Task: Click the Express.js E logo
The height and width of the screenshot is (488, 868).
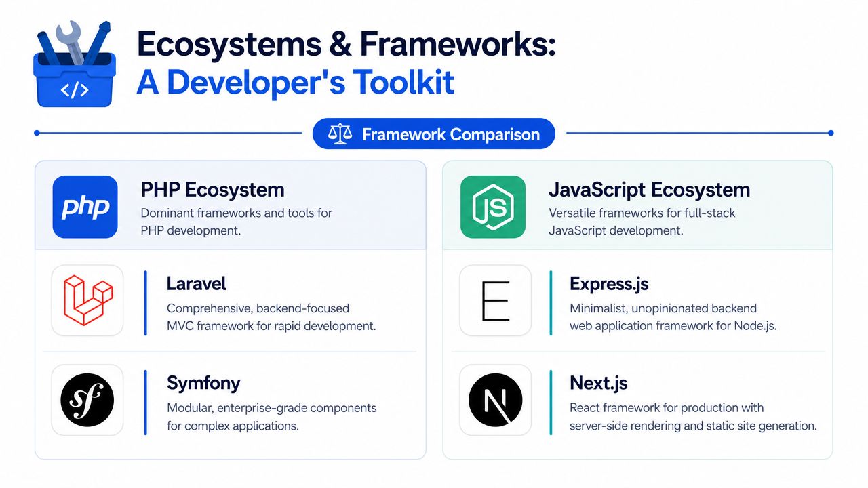Action: [x=494, y=300]
